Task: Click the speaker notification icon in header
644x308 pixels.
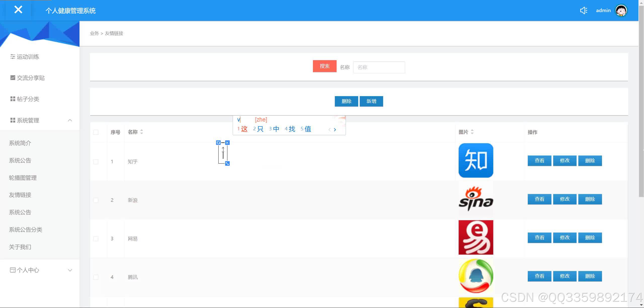Action: 584,10
